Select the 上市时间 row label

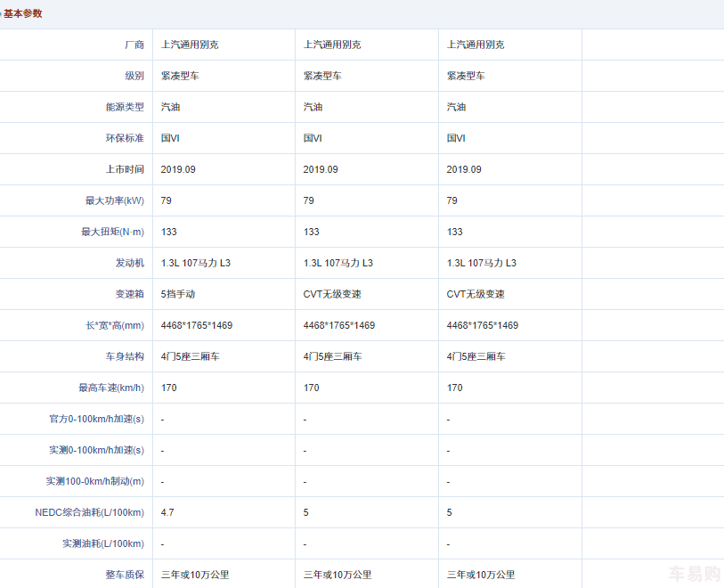[125, 169]
